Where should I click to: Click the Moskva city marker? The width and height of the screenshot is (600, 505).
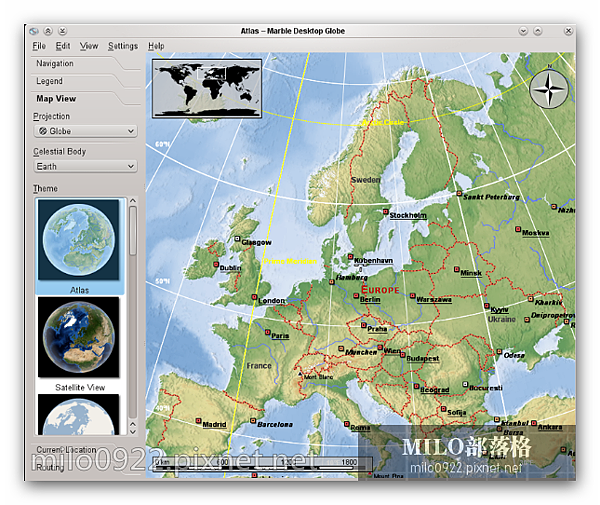pyautogui.click(x=518, y=229)
